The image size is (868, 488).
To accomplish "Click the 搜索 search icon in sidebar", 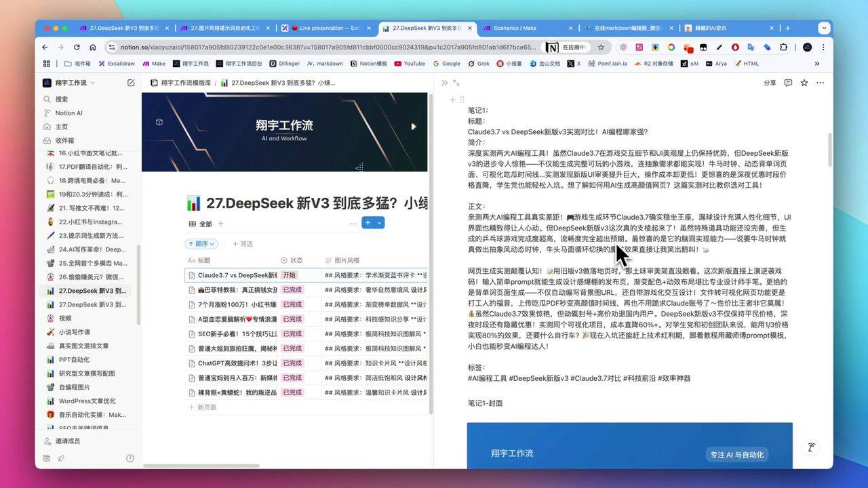I will point(60,98).
